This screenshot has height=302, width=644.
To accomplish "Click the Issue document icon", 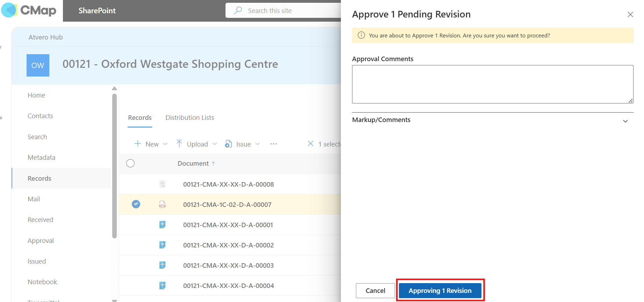I will click(229, 144).
